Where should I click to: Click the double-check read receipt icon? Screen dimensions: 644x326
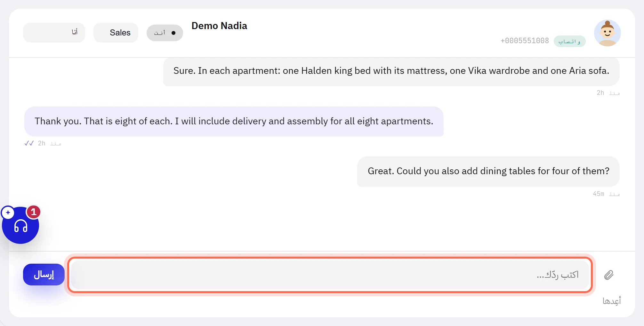coord(29,143)
